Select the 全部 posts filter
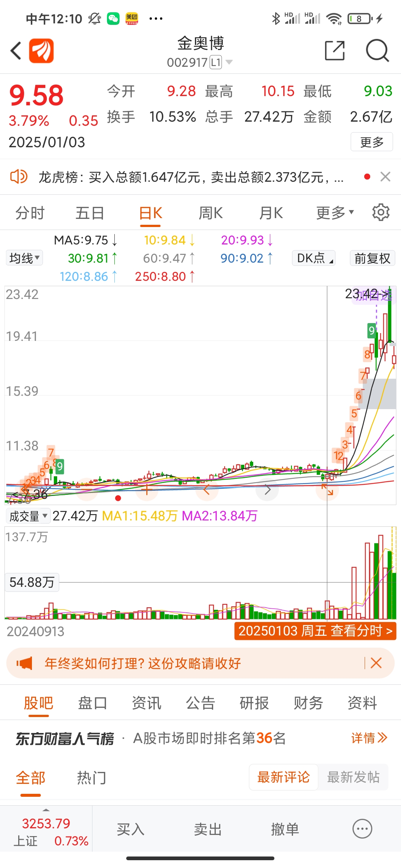 click(x=30, y=777)
